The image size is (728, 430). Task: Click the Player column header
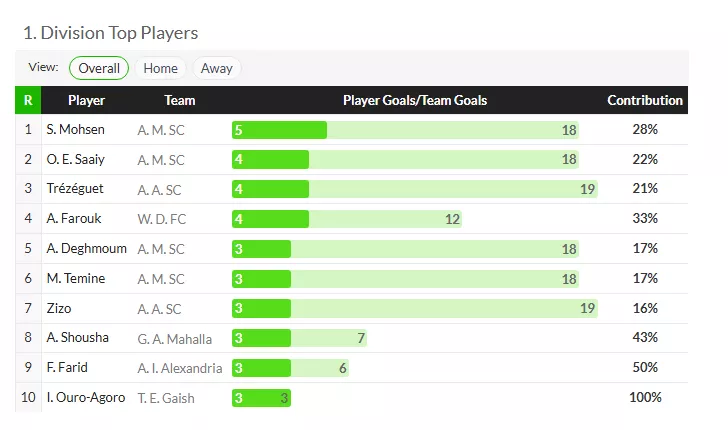point(86,100)
